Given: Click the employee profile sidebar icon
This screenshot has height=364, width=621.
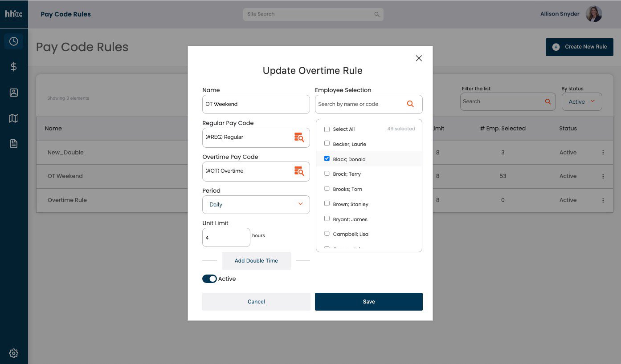Looking at the screenshot, I should click(14, 93).
